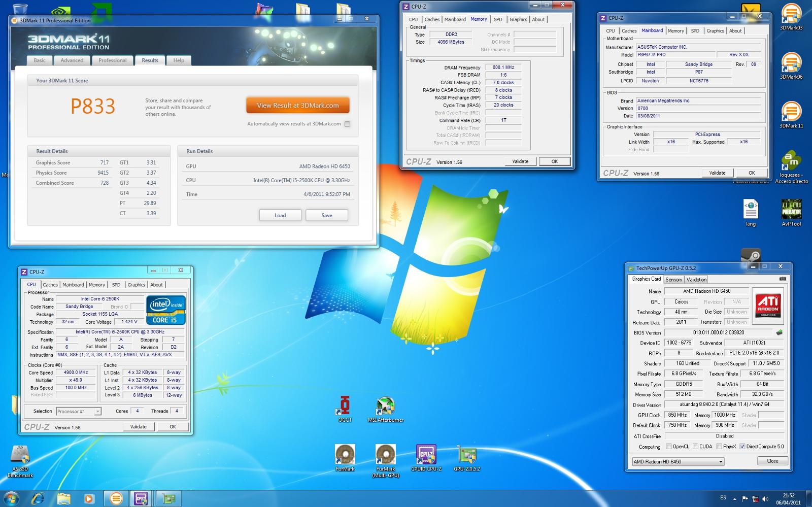The height and width of the screenshot is (507, 812).
Task: Switch to the Basic tab in 3DMark 11
Action: 40,60
